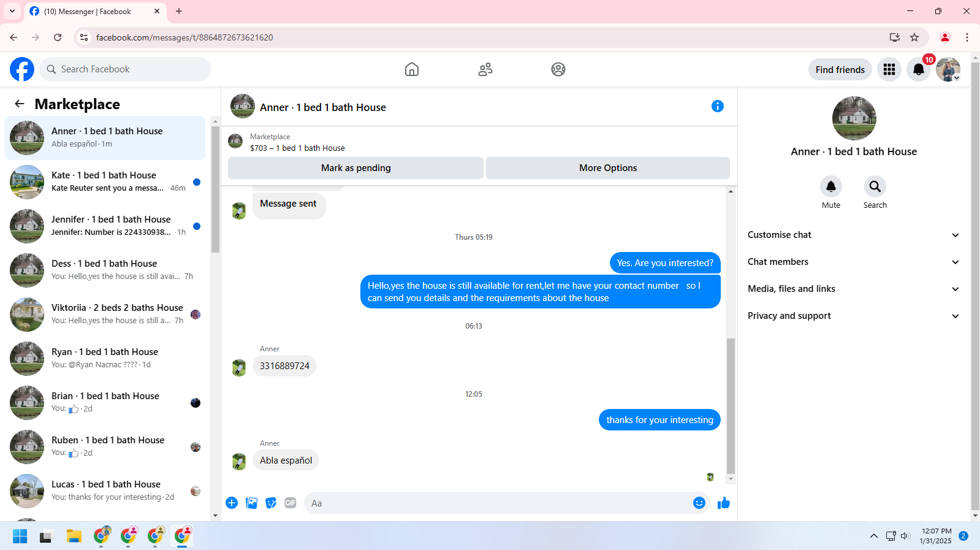
Task: Click the chat message area scrollbar
Action: (731, 406)
